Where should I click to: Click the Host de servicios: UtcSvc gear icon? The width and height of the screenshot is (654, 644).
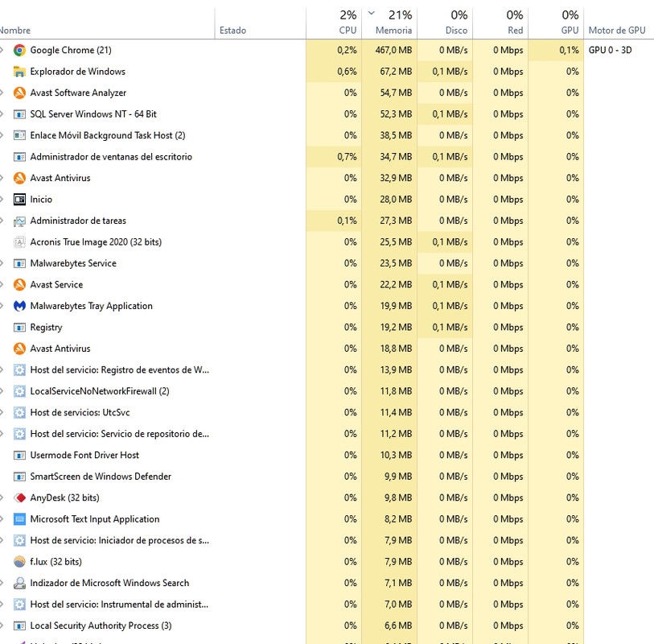click(19, 412)
